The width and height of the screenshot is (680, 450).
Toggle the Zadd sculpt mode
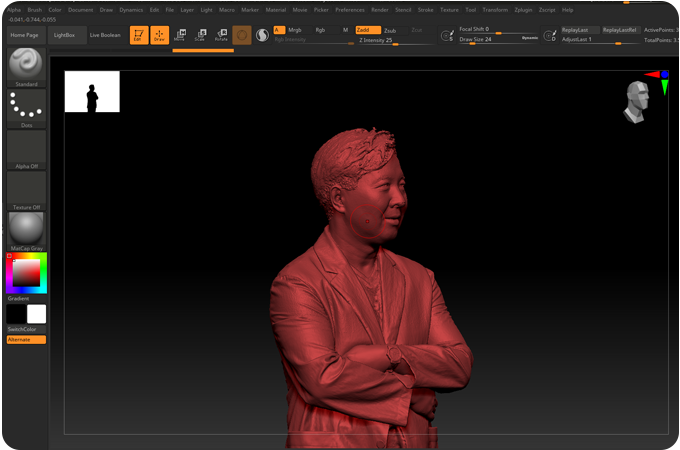point(368,30)
